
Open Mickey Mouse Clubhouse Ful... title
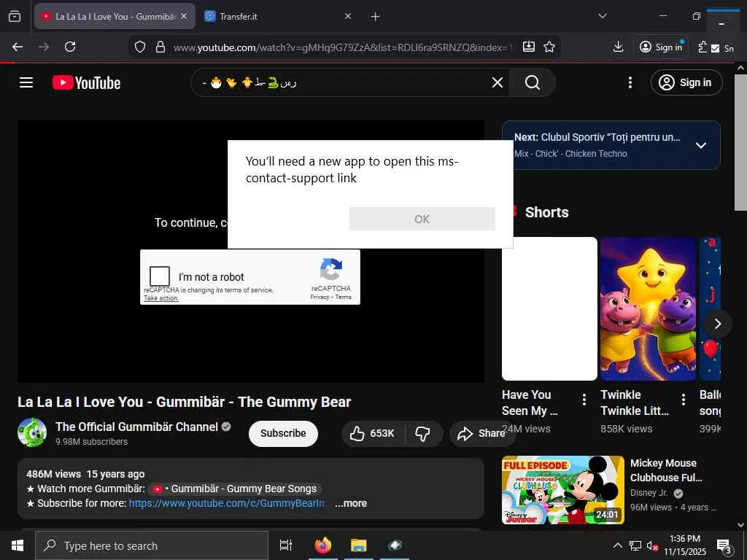(x=665, y=470)
